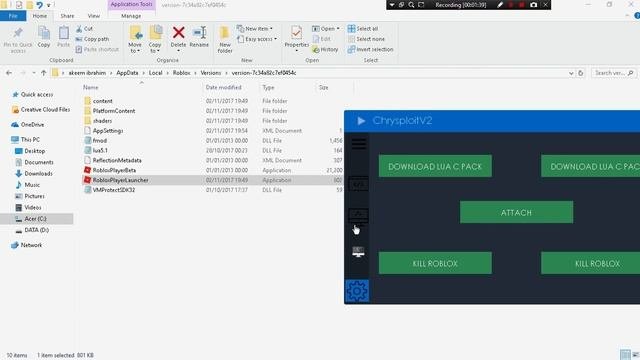The width and height of the screenshot is (640, 360).
Task: Click the ChrysploitV2 settings gear icon
Action: (x=357, y=291)
